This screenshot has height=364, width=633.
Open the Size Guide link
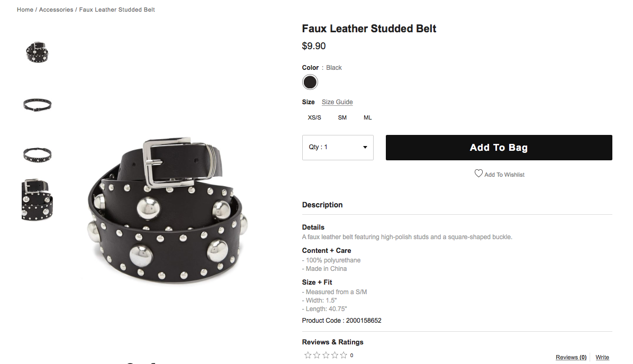tap(337, 102)
